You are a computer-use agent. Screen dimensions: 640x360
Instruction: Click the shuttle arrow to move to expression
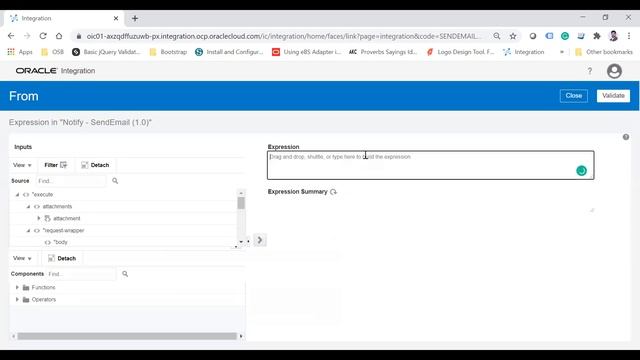tap(260, 240)
